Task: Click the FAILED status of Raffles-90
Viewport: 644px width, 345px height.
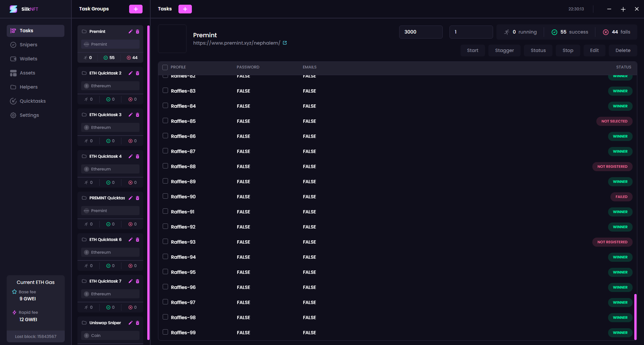Action: 621,197
